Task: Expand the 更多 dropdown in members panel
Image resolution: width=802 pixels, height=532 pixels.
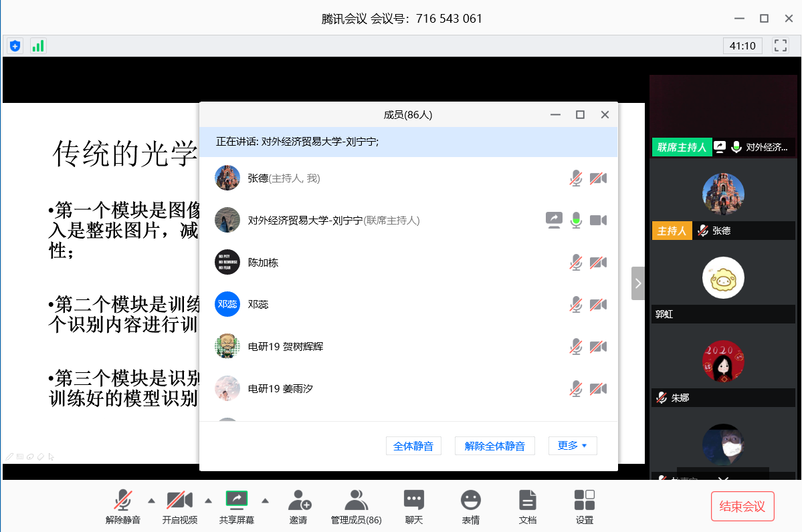Action: [x=572, y=446]
